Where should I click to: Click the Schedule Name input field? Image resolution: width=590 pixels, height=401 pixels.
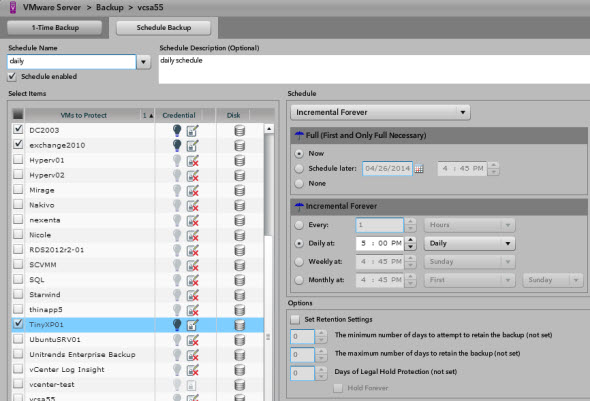[x=71, y=62]
